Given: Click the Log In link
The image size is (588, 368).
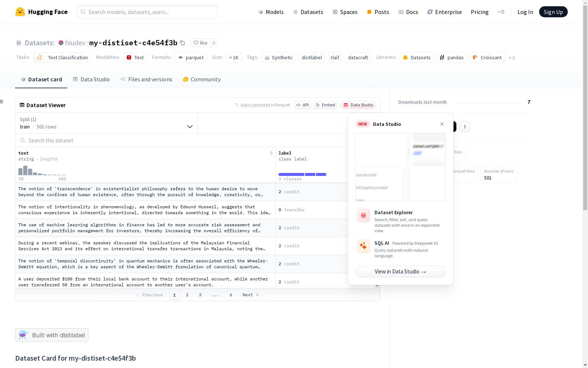Looking at the screenshot, I should point(525,12).
